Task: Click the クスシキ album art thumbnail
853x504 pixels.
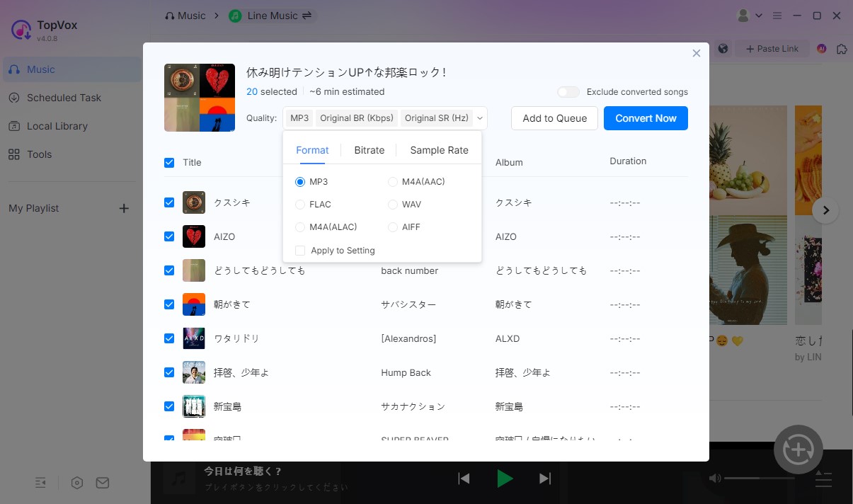Action: 194,202
